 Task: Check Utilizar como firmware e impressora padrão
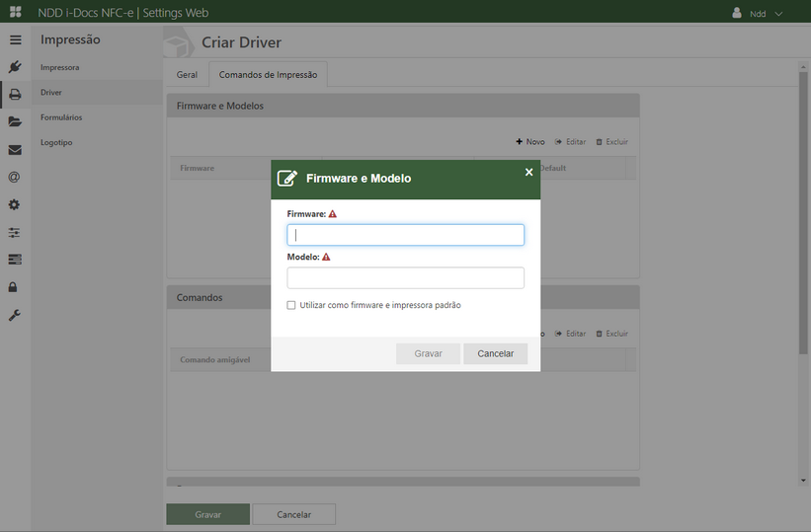[291, 305]
